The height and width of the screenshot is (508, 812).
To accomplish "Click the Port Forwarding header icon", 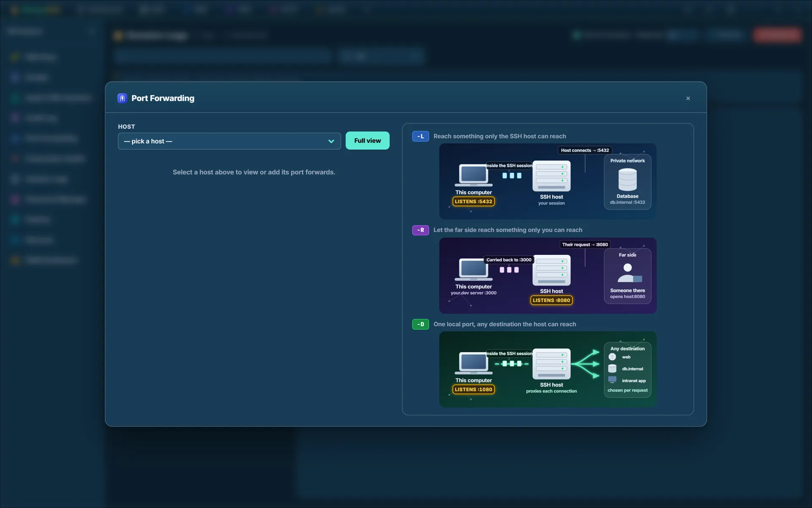I will [x=122, y=98].
